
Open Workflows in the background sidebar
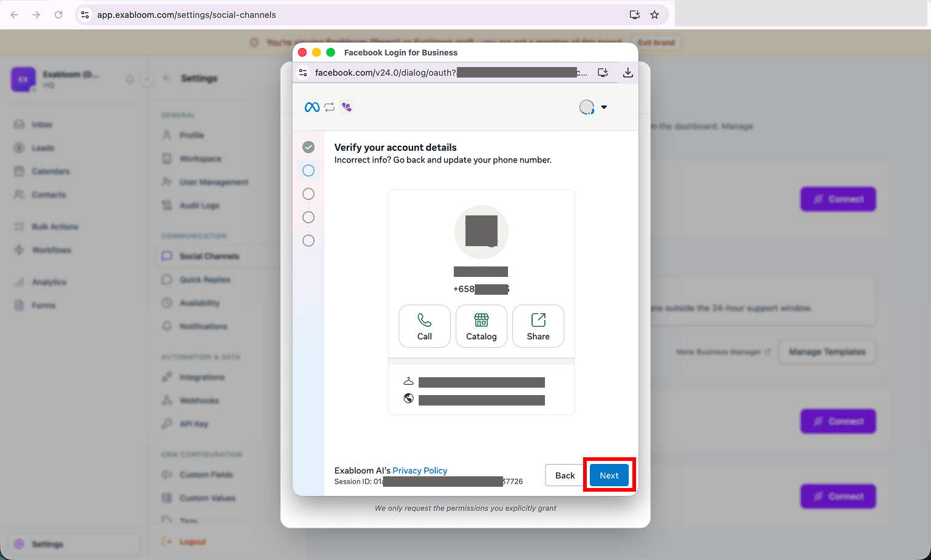[x=51, y=250]
